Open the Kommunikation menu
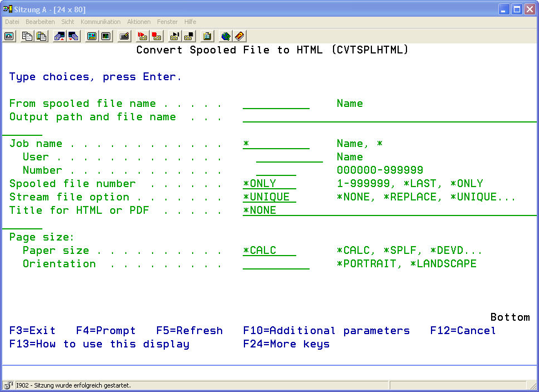 coord(100,22)
